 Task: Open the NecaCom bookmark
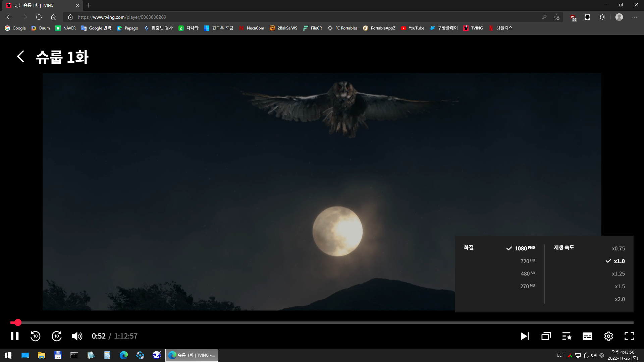tap(252, 28)
